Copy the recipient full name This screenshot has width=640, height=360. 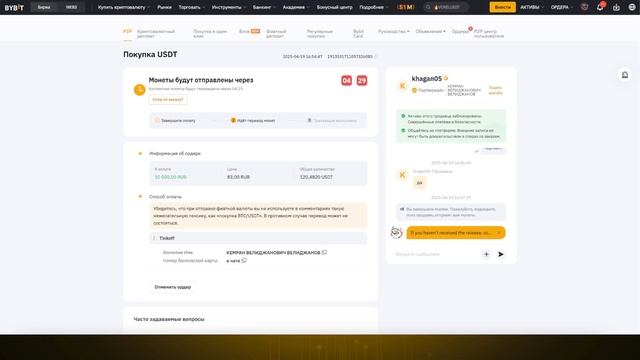click(x=324, y=252)
